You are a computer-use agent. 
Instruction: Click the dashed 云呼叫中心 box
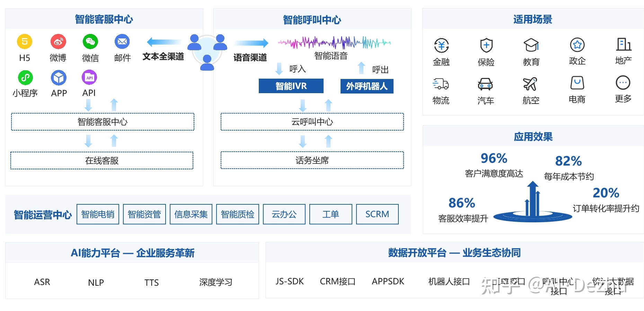click(x=312, y=122)
